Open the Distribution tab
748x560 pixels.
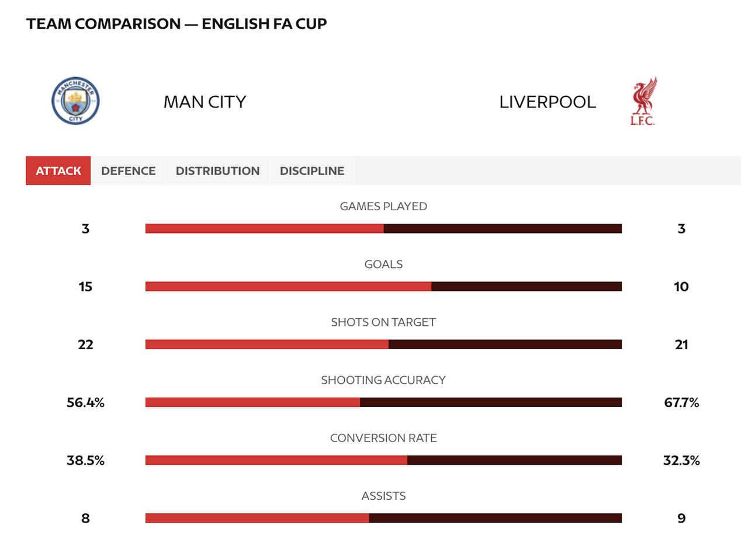(x=217, y=171)
